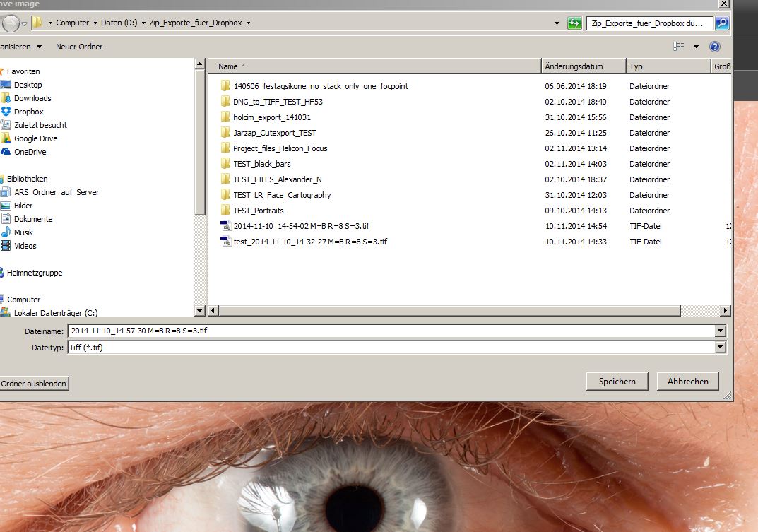Select Zuletzt besucht in the navigation pane
This screenshot has height=532, width=758.
point(40,125)
